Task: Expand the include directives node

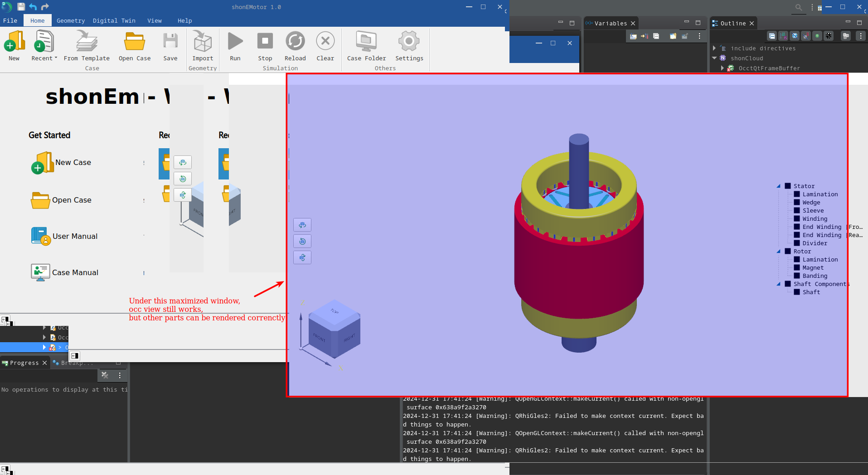Action: [x=715, y=48]
